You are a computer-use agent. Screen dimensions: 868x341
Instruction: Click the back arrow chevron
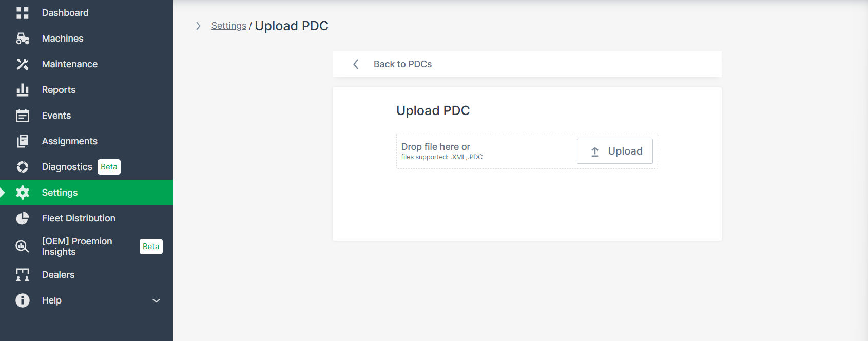(356, 64)
